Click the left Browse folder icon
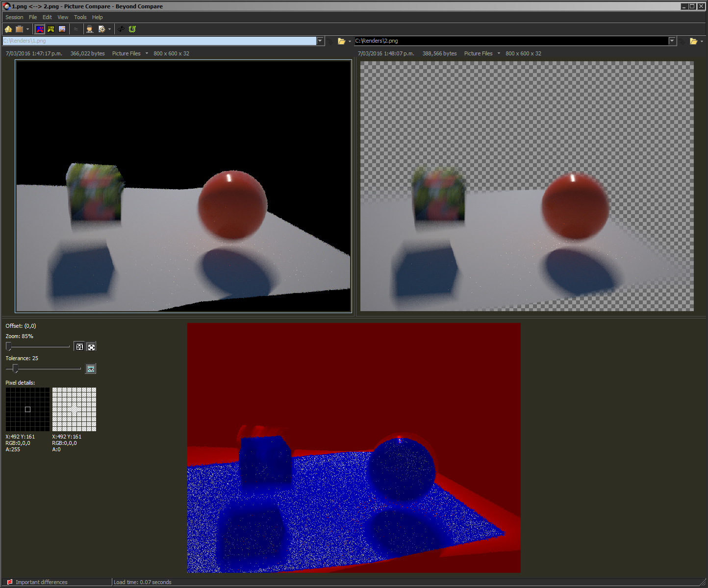This screenshot has width=708, height=588. [341, 41]
